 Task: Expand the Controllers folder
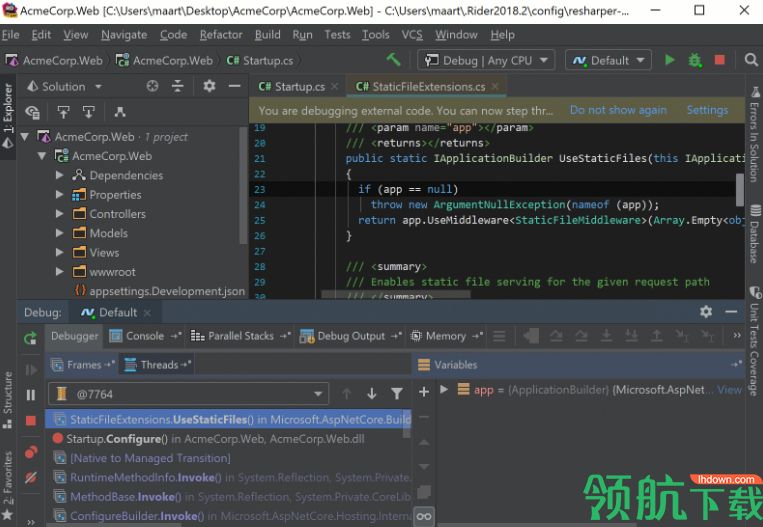tap(59, 213)
